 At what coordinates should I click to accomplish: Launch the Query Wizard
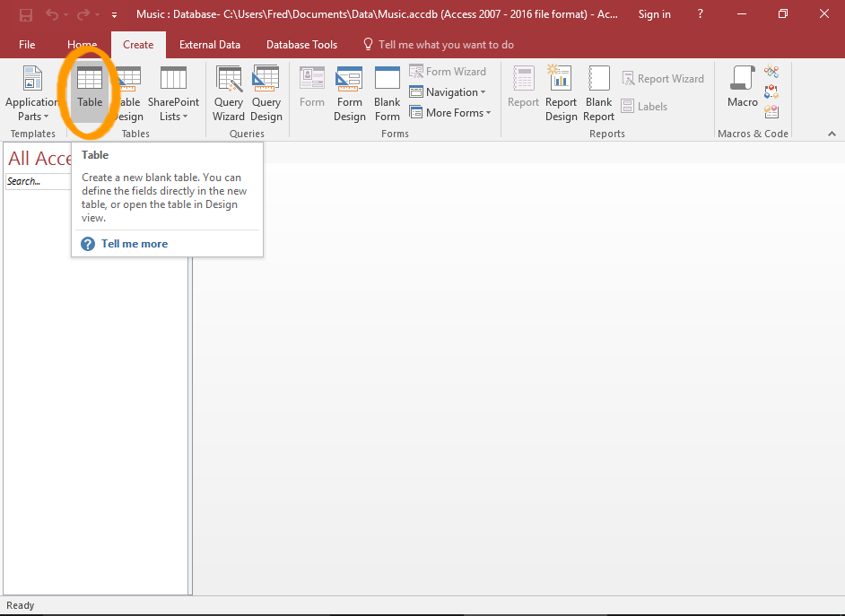[x=229, y=92]
